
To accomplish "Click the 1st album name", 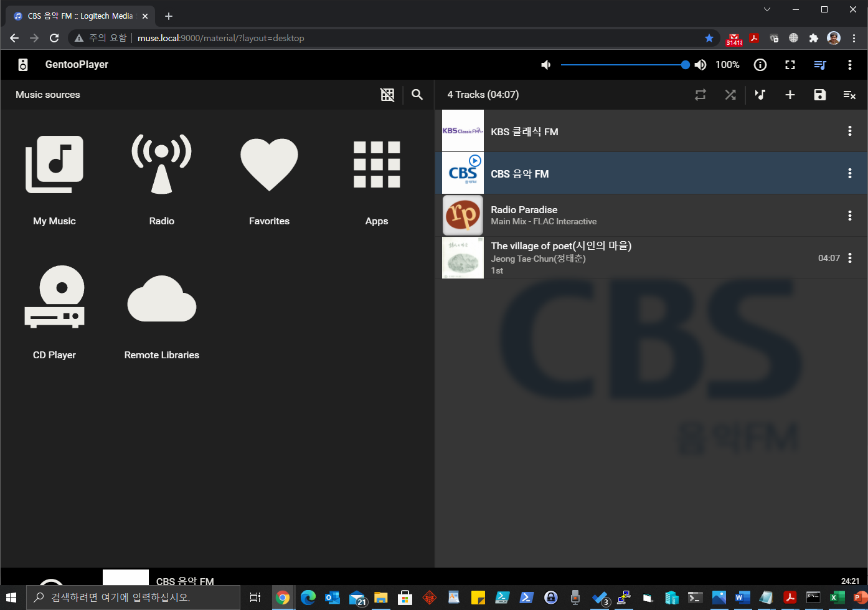I will [497, 270].
